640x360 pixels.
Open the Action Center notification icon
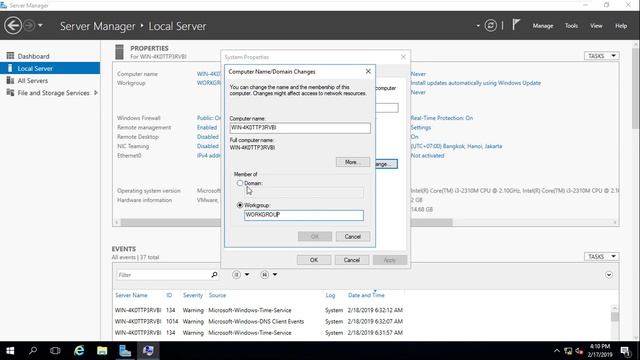coord(625,351)
